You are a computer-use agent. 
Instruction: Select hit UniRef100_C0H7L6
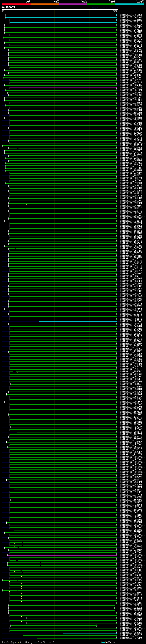point(131,379)
